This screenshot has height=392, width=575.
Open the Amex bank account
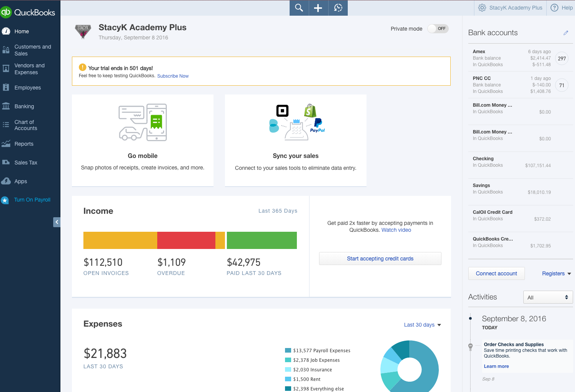pos(520,58)
